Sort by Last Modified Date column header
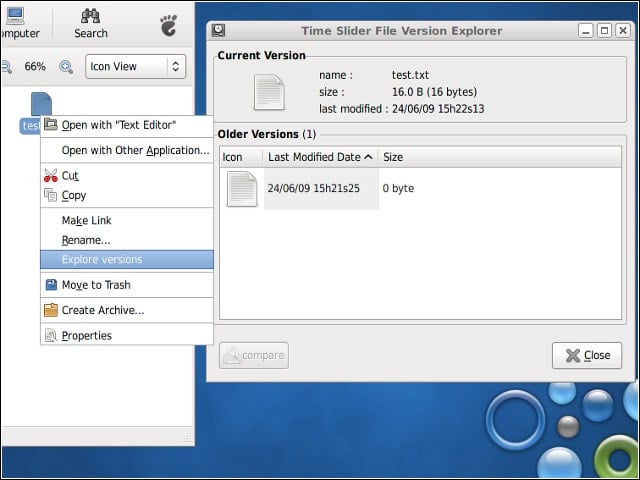The height and width of the screenshot is (480, 640). coord(320,157)
